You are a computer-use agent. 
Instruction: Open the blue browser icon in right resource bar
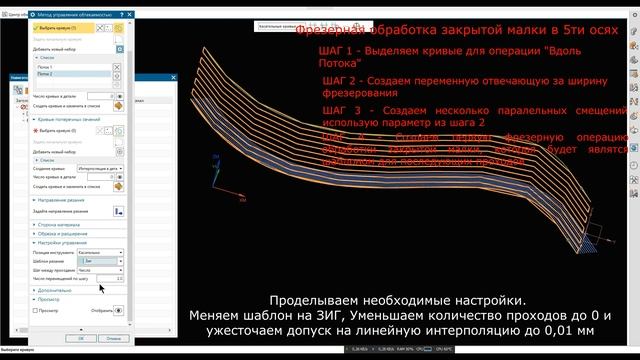pos(634,148)
